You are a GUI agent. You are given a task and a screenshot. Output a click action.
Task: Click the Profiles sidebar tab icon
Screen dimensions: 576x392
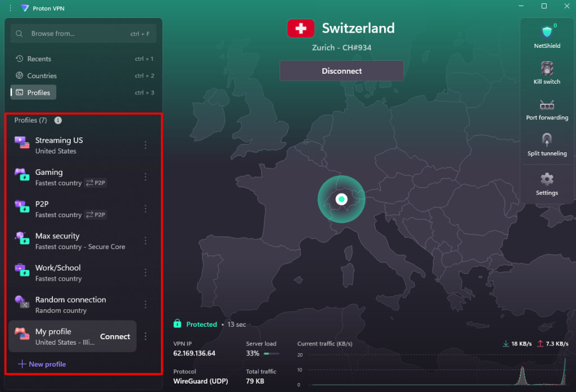click(20, 92)
